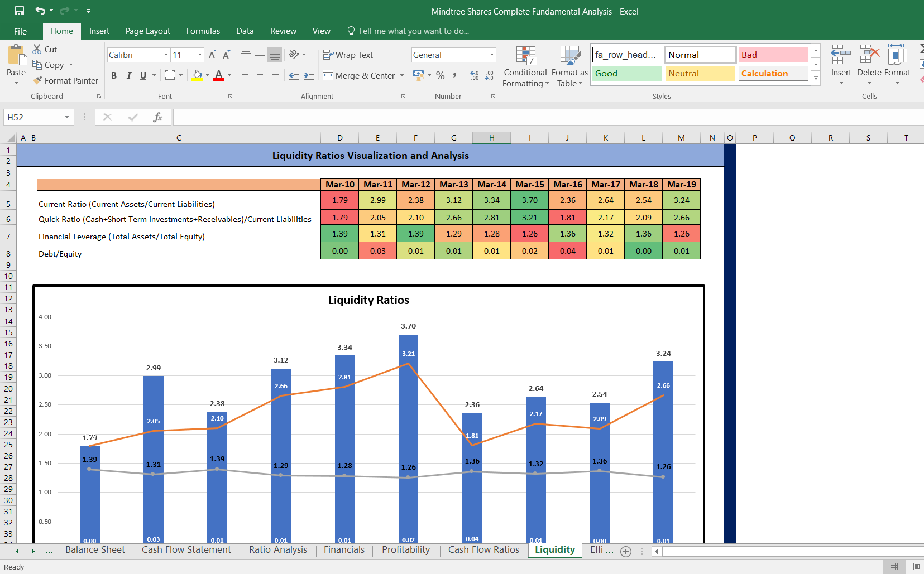The image size is (924, 574).
Task: Open Font Color dropdown arrow
Action: [x=229, y=75]
